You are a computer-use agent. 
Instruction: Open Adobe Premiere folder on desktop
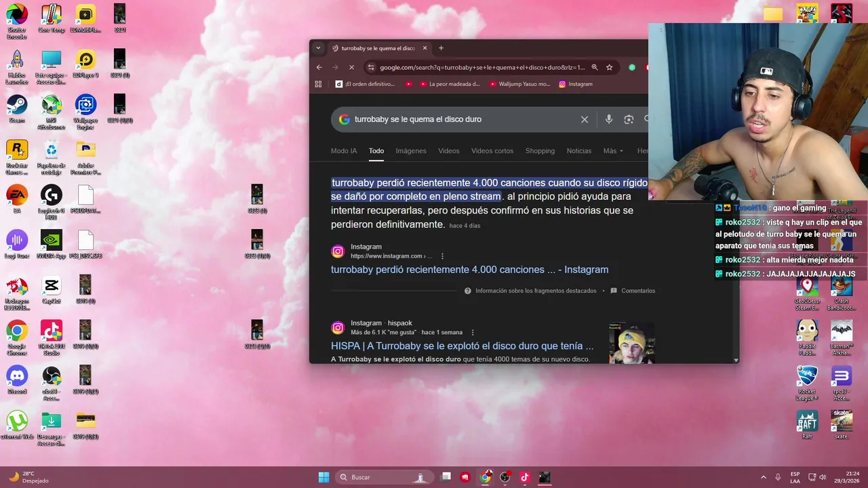85,156
